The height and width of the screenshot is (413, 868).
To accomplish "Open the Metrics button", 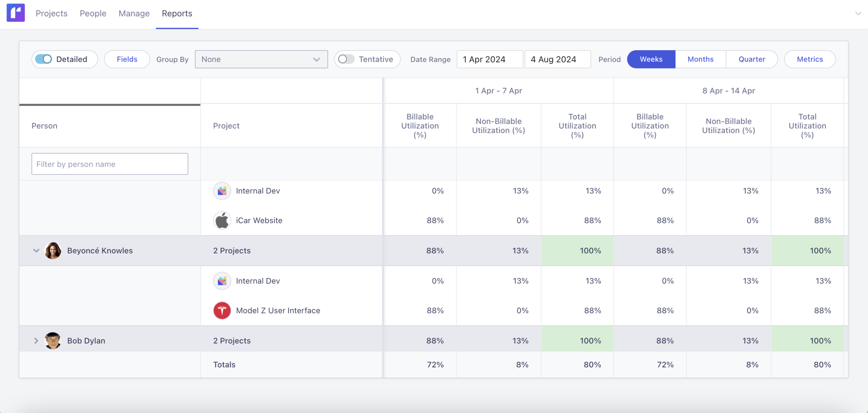I will (x=809, y=59).
